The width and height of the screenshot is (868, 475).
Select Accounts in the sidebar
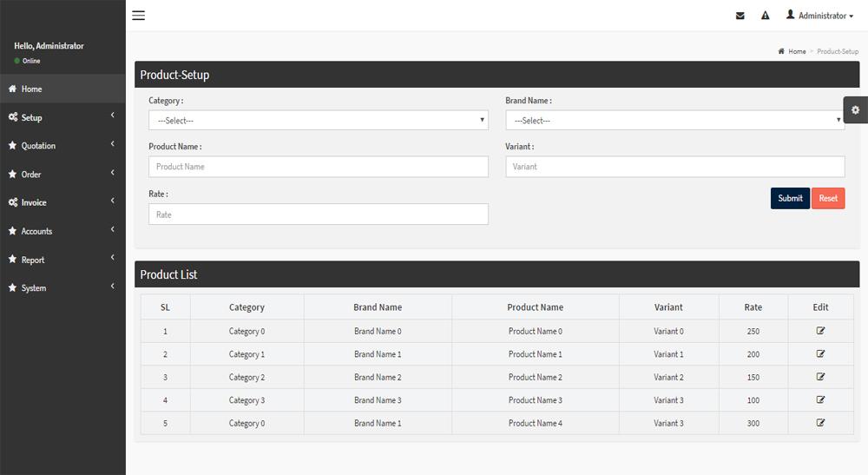tap(62, 231)
